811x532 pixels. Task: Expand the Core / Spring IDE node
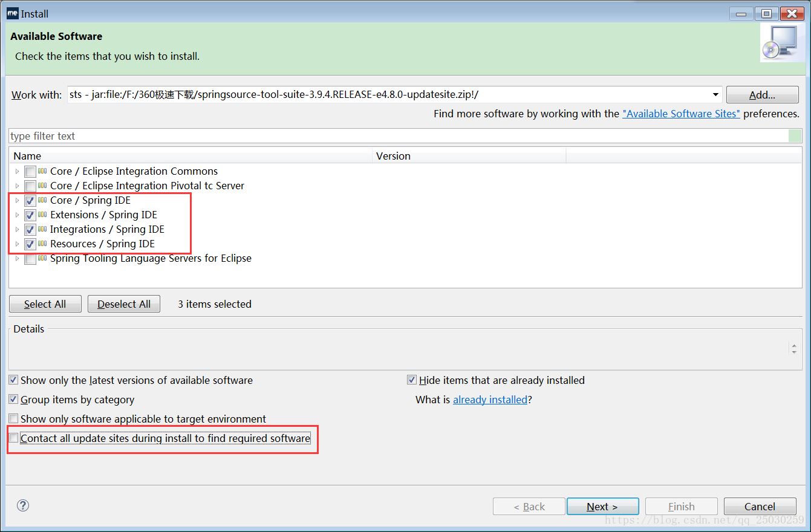(x=17, y=201)
